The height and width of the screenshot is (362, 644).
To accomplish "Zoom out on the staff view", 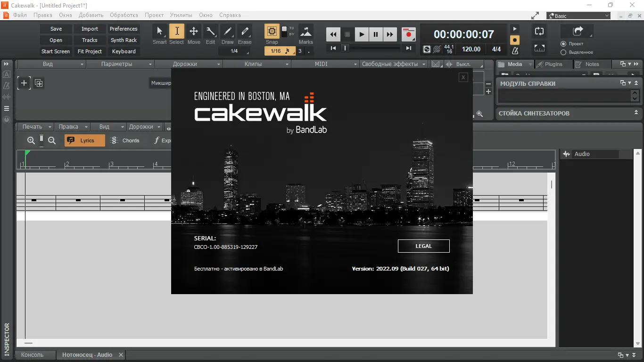I will [x=52, y=140].
